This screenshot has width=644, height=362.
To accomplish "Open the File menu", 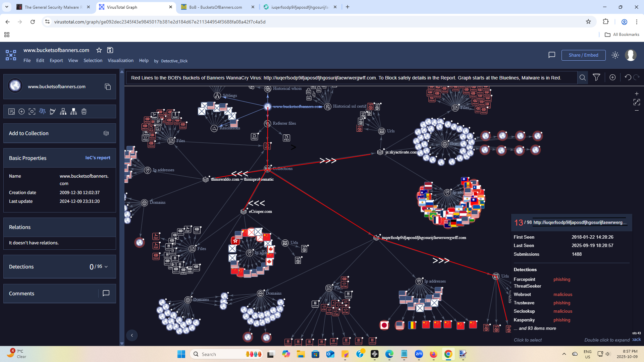I will 27,61.
